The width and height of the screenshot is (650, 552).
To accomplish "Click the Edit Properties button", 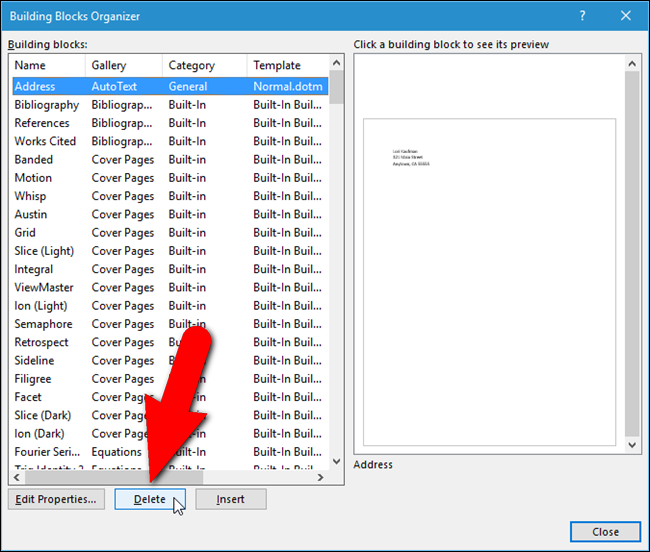I will coord(56,499).
